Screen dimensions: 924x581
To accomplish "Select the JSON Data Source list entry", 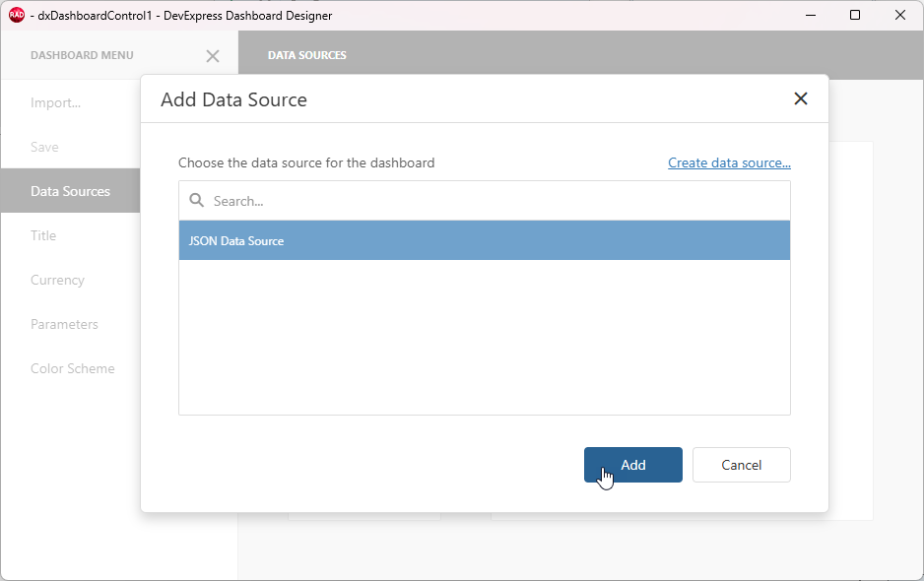I will [484, 239].
